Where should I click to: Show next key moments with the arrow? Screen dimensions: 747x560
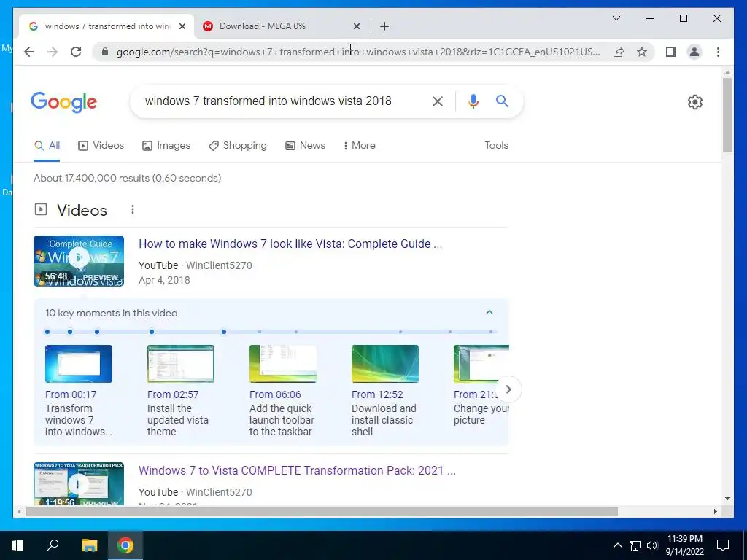508,389
